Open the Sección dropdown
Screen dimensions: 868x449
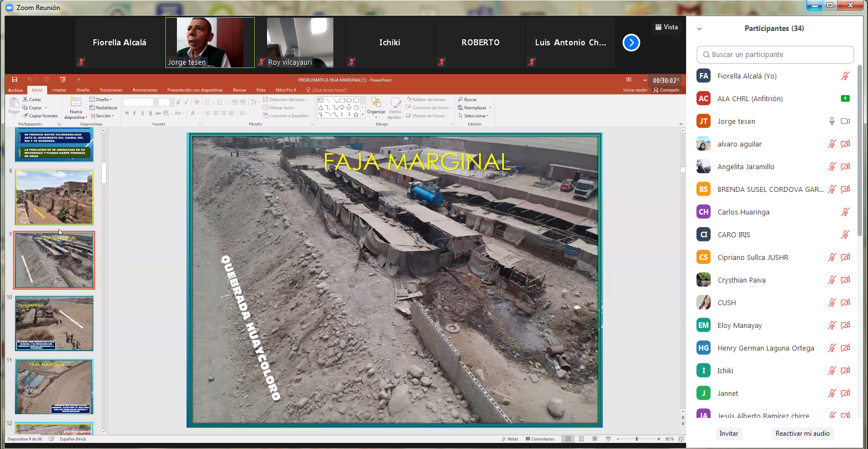coord(102,116)
